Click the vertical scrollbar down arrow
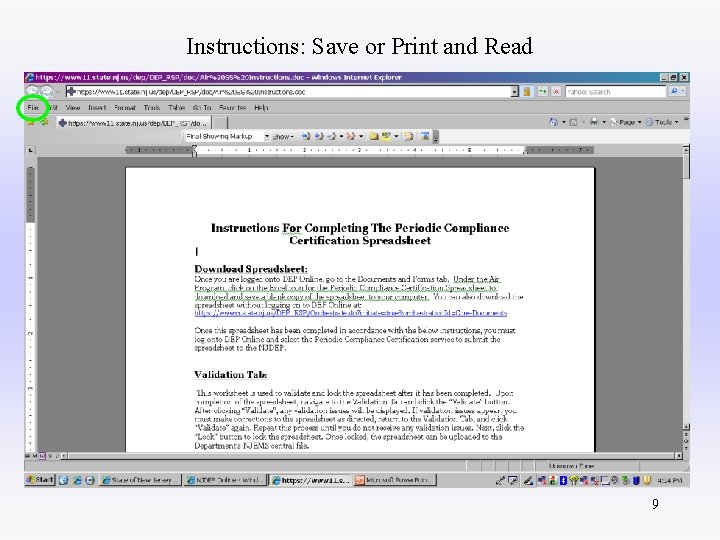720x540 pixels. pyautogui.click(x=686, y=427)
